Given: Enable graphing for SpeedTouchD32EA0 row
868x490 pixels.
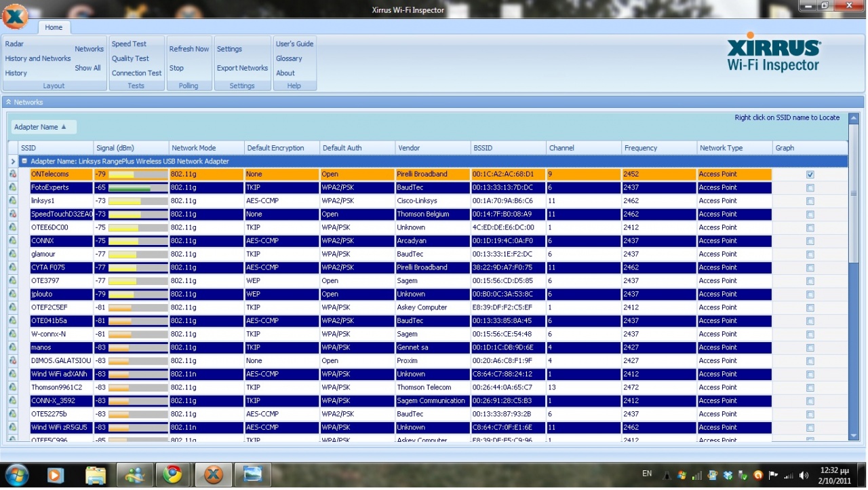Looking at the screenshot, I should tap(810, 214).
